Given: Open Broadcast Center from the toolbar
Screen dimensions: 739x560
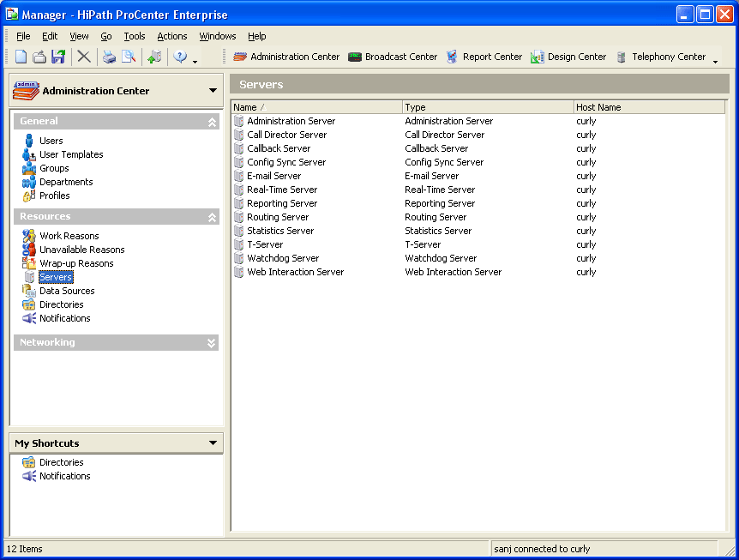Looking at the screenshot, I should tap(393, 57).
